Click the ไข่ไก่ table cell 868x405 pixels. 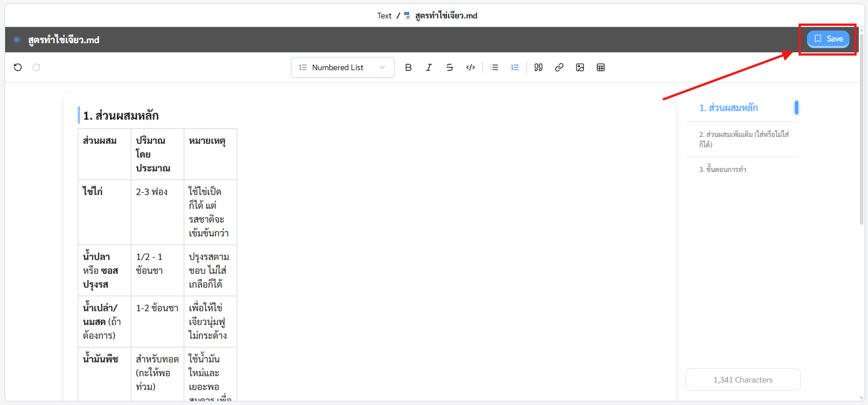click(93, 192)
